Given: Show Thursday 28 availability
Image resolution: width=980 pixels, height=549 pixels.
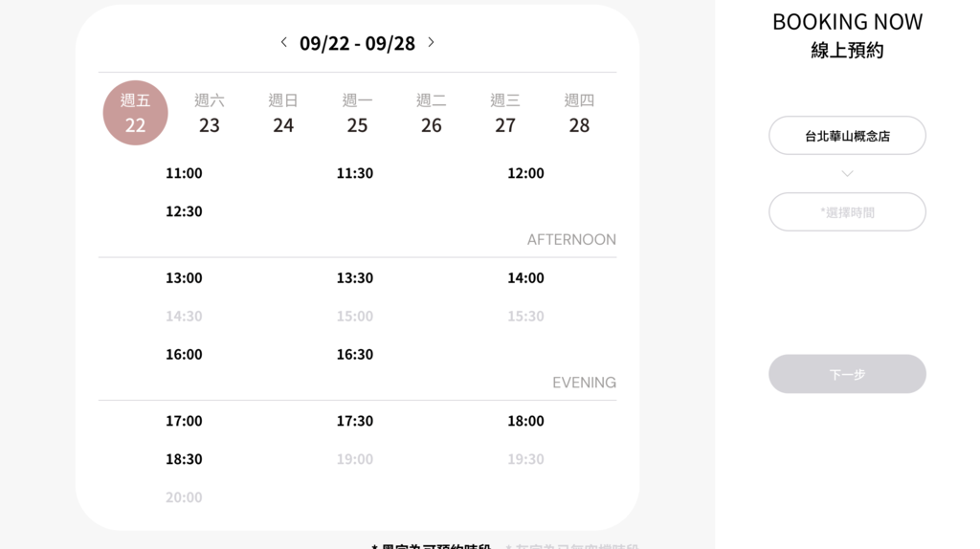Looking at the screenshot, I should 579,113.
